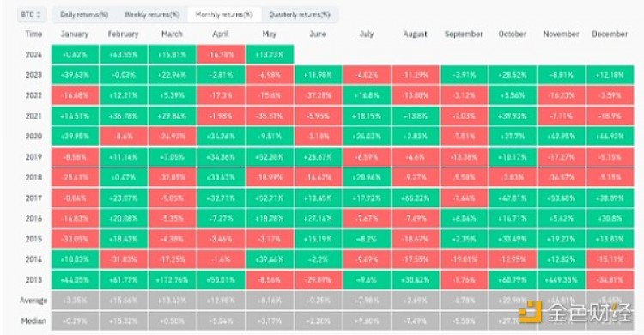Switch to Weekly returns(%) tab
Image resolution: width=644 pixels, height=335 pixels.
pos(152,15)
